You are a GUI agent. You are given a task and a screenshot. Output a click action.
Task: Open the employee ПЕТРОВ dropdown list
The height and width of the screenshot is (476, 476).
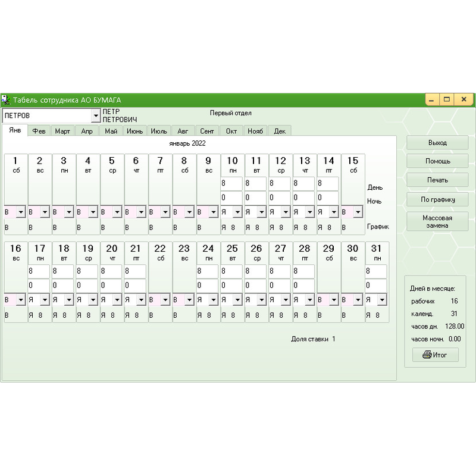tap(95, 115)
